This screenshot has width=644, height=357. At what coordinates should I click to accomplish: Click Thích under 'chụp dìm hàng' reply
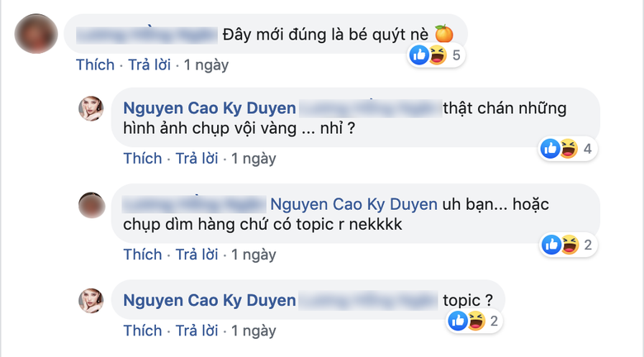click(x=143, y=255)
